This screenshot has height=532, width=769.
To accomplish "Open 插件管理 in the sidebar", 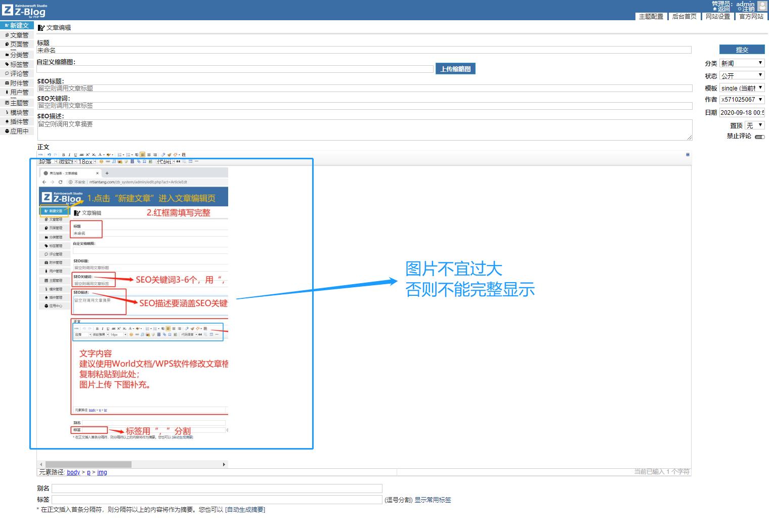I will 17,121.
